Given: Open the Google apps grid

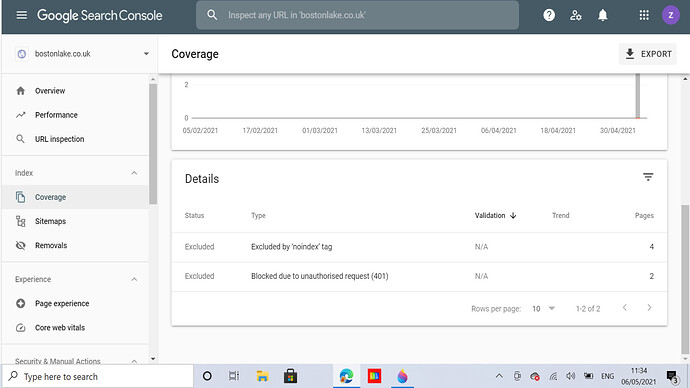Looking at the screenshot, I should (644, 15).
